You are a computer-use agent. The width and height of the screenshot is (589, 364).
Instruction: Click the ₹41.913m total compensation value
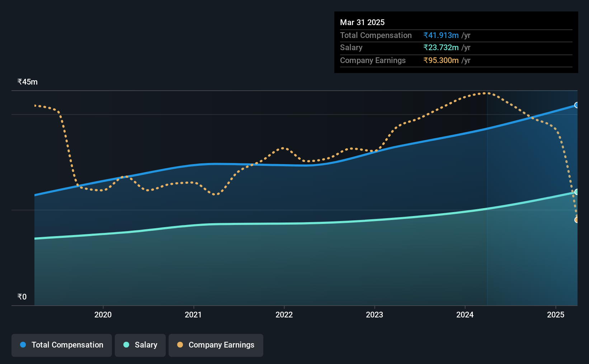(x=441, y=35)
